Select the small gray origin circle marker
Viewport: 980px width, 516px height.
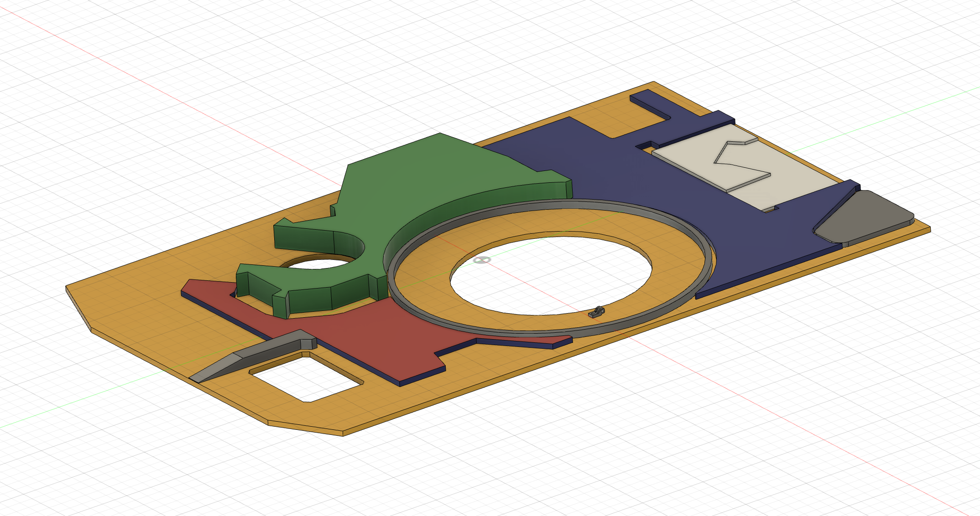482,260
